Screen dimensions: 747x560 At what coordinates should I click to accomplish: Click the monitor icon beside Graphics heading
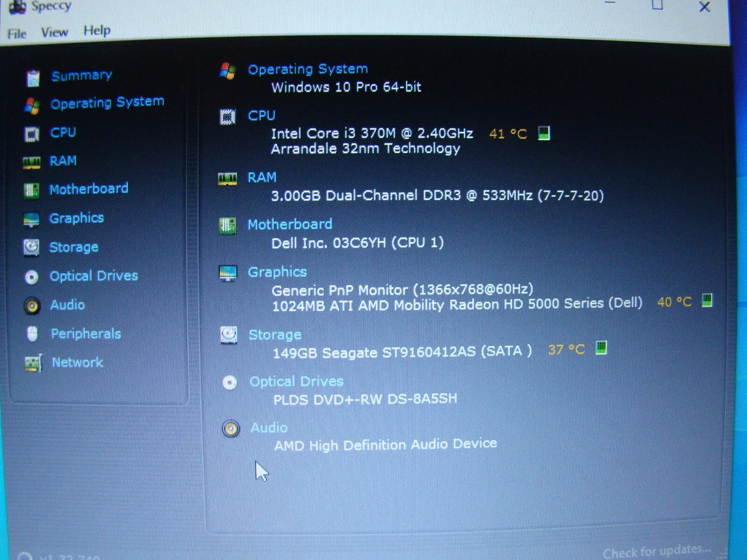tap(228, 274)
